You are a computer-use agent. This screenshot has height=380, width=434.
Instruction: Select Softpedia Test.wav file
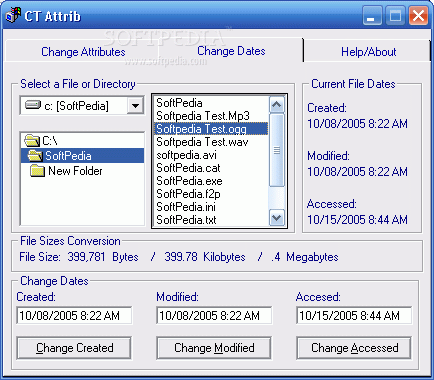pos(211,142)
